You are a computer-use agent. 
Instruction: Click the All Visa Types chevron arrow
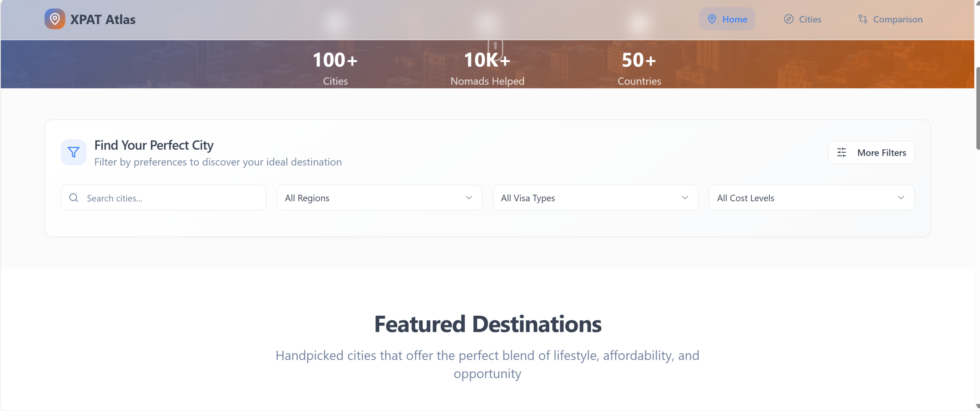click(x=685, y=198)
